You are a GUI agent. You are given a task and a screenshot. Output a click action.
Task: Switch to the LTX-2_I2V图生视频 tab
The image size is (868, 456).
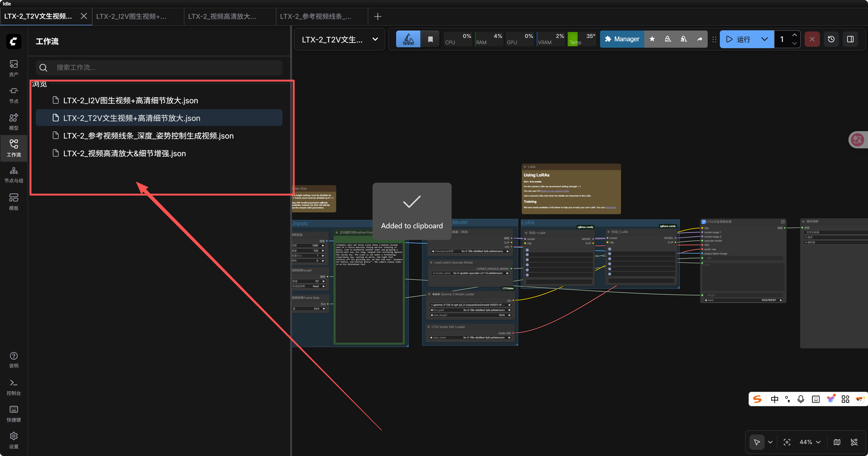click(x=131, y=16)
